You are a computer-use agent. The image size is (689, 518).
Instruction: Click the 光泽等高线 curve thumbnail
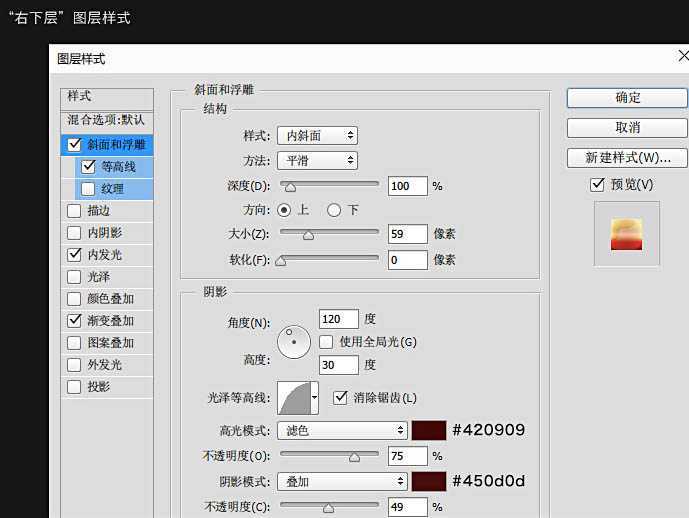point(294,398)
